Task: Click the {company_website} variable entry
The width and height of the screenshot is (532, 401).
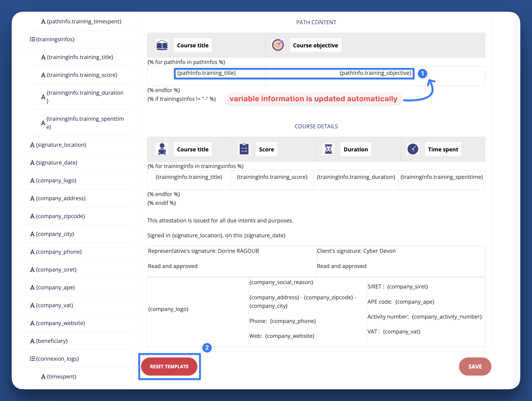Action: [60, 323]
